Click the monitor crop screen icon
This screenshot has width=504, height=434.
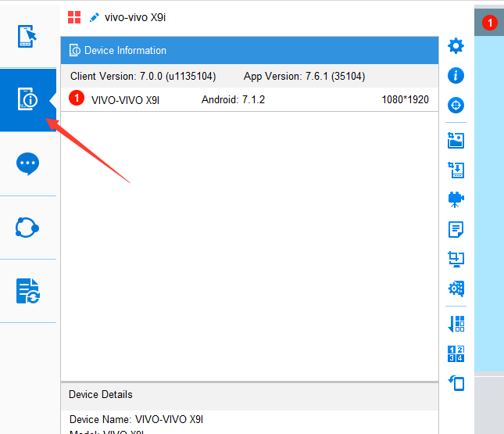pos(456,259)
